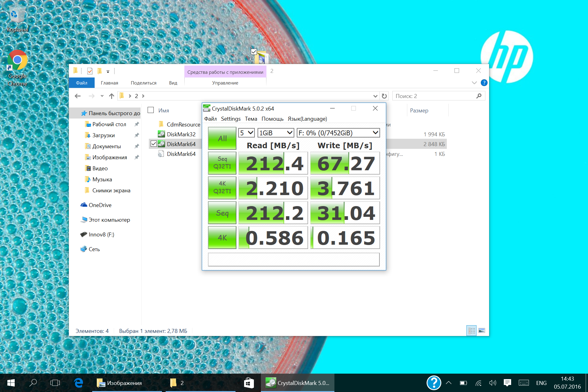Screen dimensions: 588x392
Task: Open taskbar search magnifier
Action: coord(33,383)
